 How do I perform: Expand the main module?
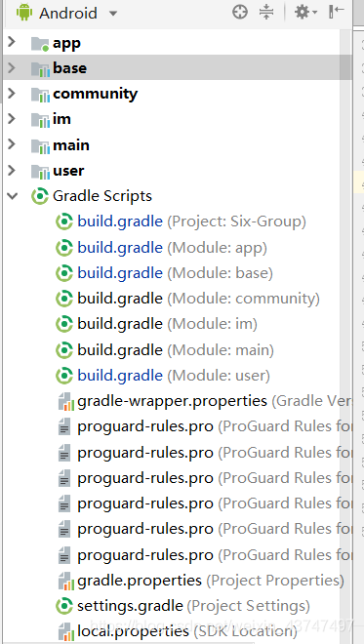(12, 144)
